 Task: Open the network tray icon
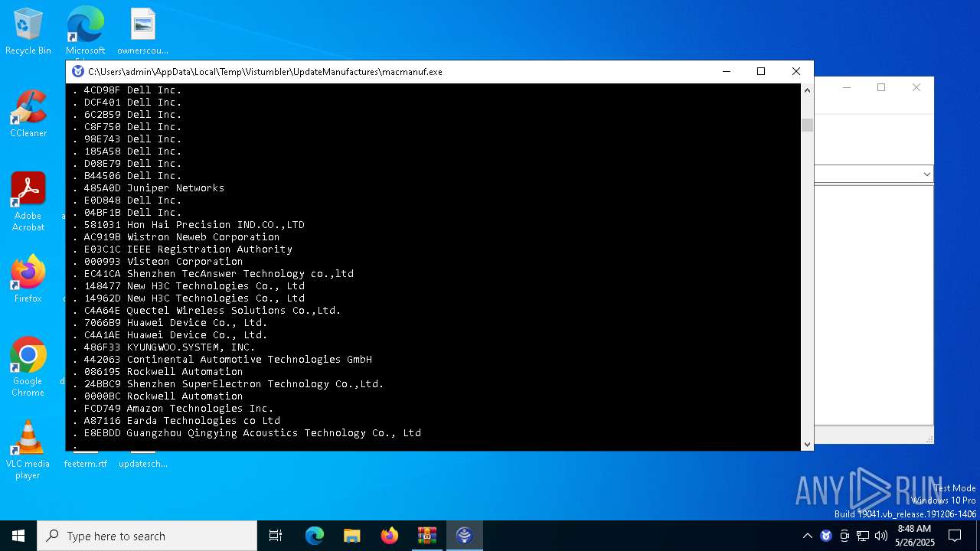[863, 536]
